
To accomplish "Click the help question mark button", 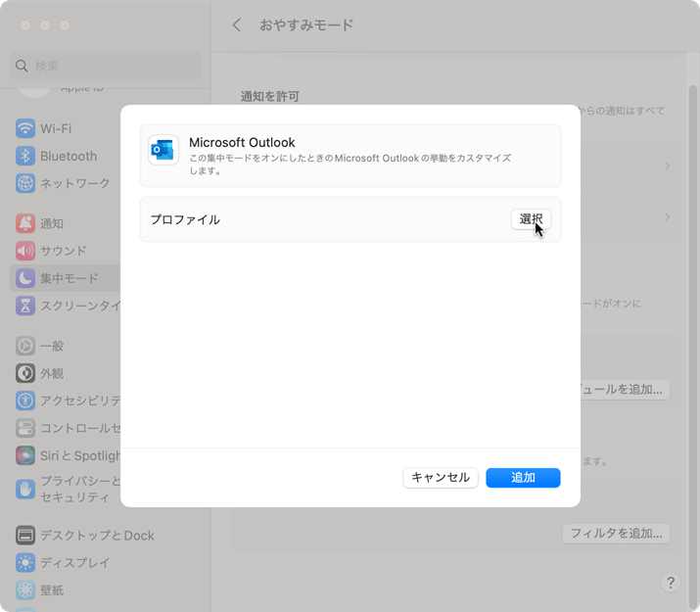I will tap(670, 583).
